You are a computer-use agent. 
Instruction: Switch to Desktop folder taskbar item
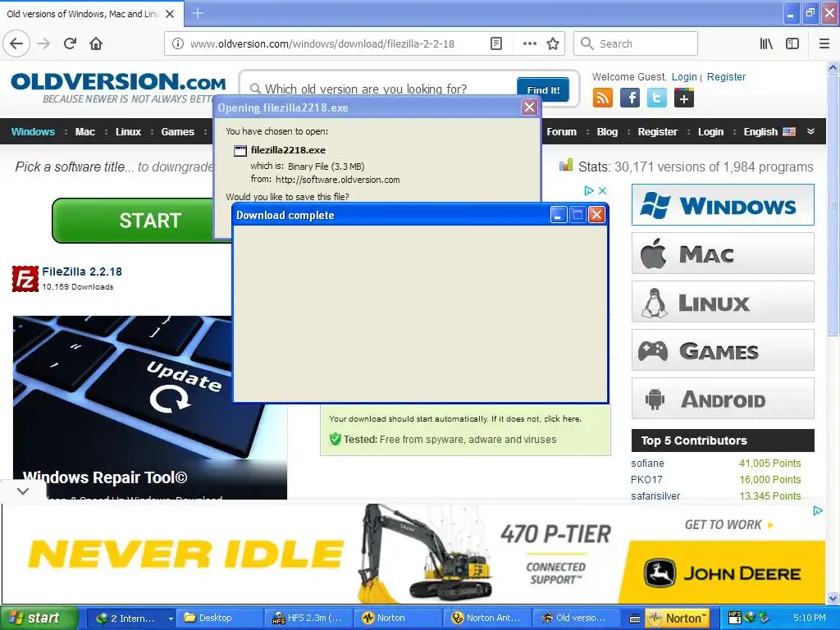tap(221, 619)
